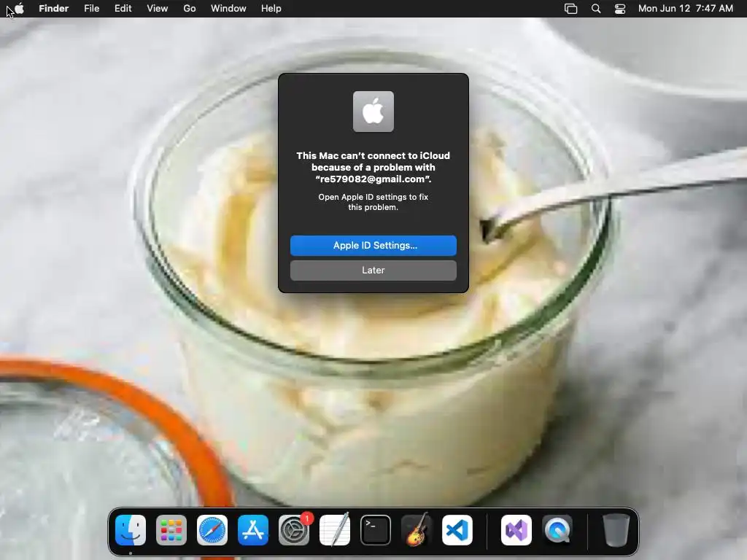
Task: Open the Trash in the Dock
Action: (616, 530)
